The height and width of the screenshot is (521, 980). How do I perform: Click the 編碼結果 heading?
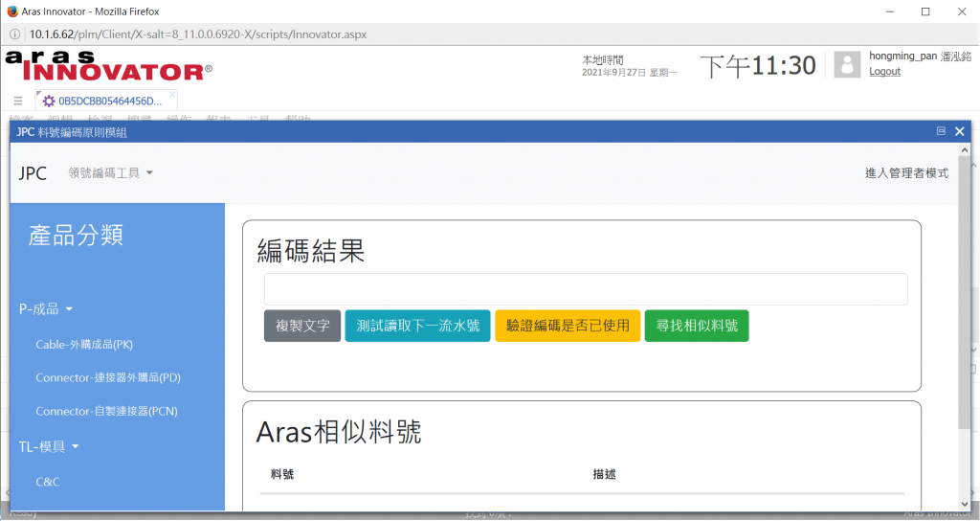[311, 251]
